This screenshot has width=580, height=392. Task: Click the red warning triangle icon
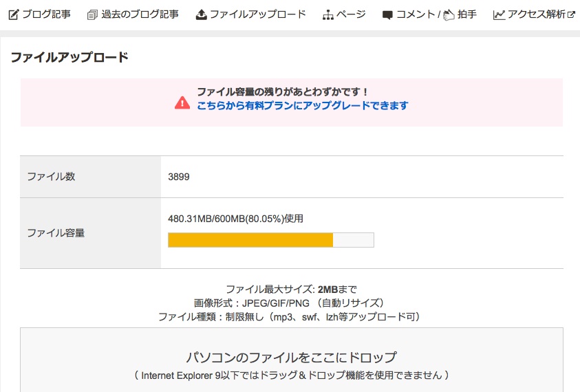click(x=182, y=103)
